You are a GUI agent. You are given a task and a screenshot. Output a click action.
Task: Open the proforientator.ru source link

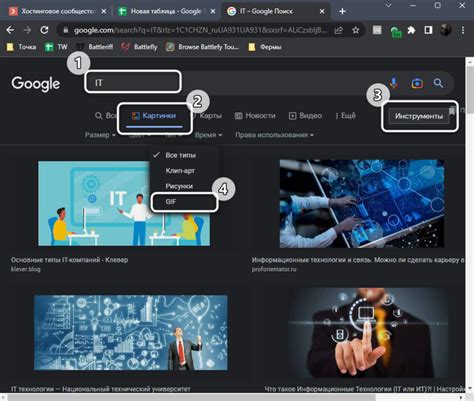pos(274,269)
